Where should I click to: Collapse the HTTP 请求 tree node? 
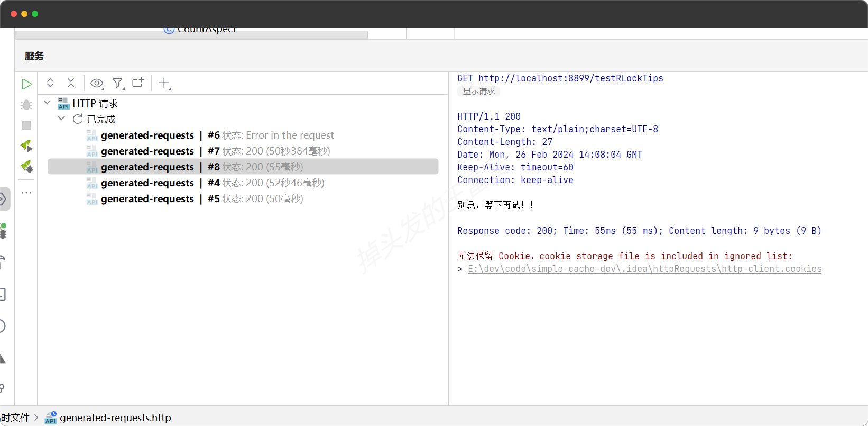point(48,103)
